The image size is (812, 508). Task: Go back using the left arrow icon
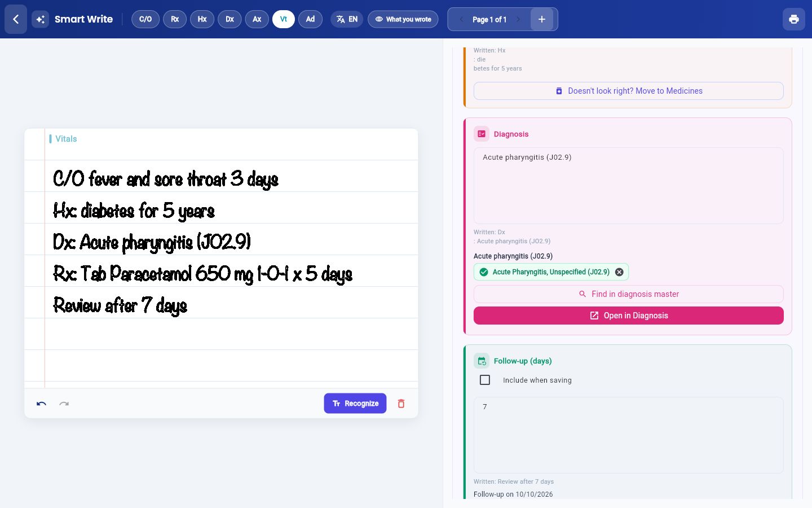pyautogui.click(x=16, y=19)
